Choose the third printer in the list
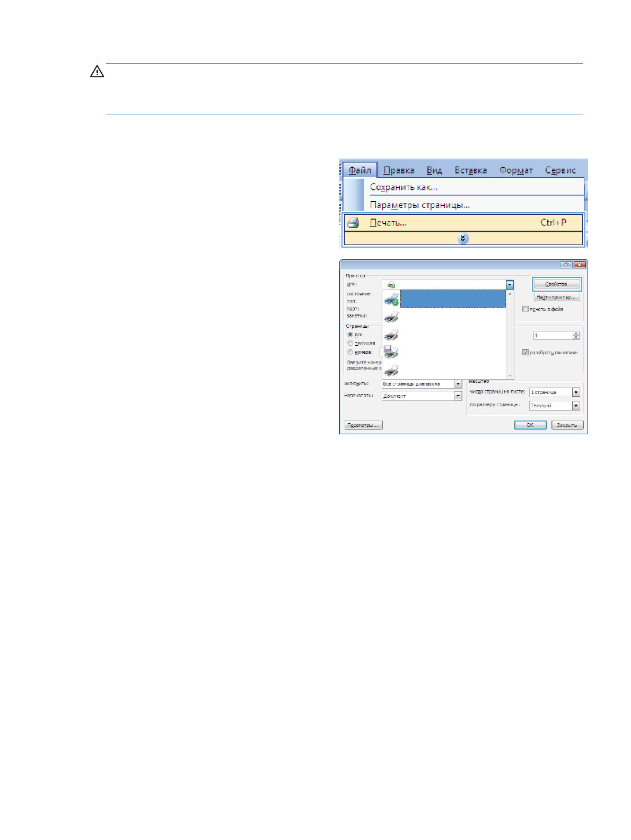 (x=391, y=335)
